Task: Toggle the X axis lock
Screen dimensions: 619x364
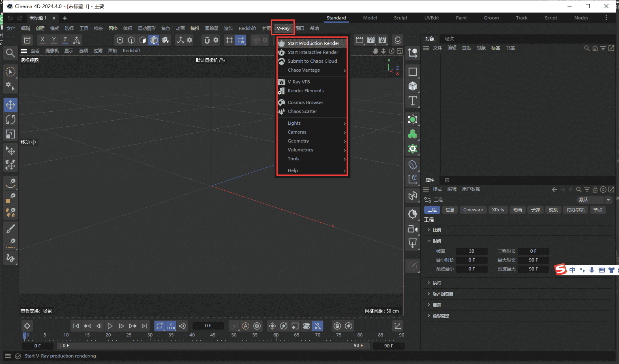Action: (42, 40)
